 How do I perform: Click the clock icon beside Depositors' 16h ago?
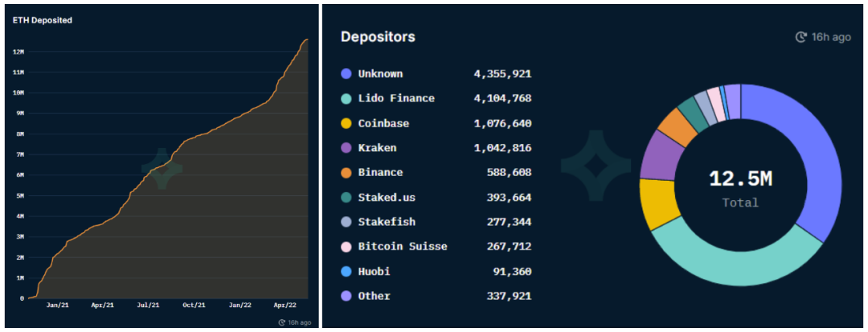click(x=800, y=37)
